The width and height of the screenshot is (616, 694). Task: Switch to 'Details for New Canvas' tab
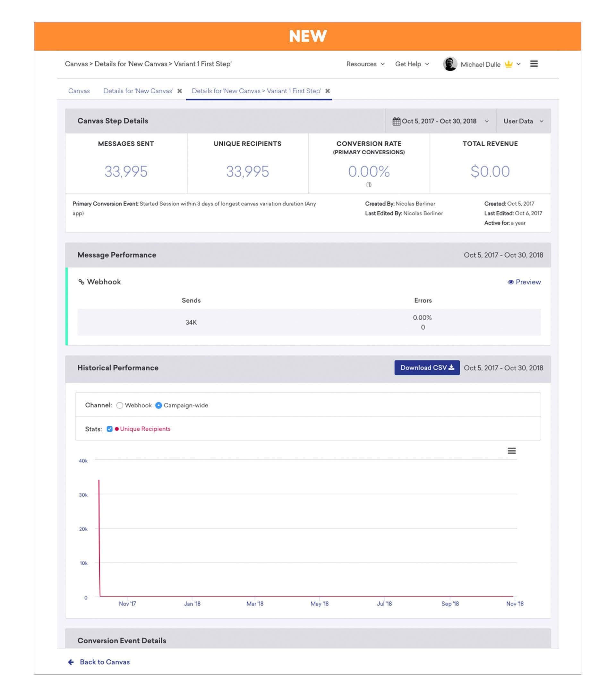[x=138, y=91]
